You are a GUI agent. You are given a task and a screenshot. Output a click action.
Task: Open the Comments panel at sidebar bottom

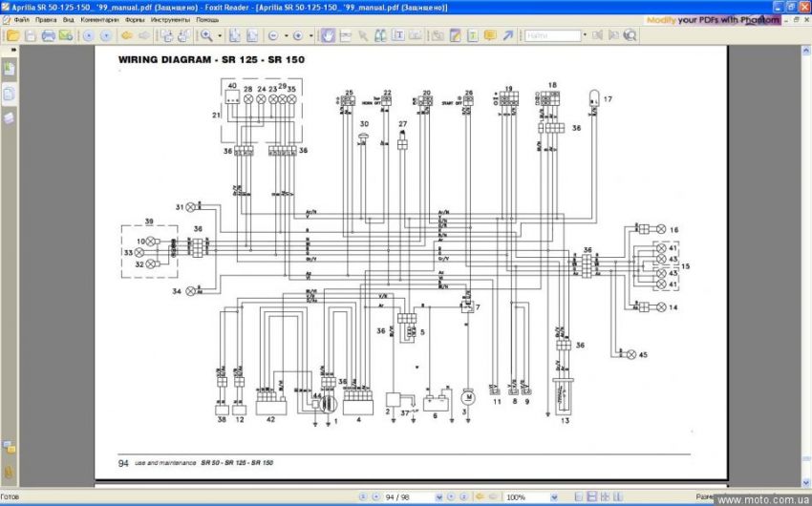click(10, 447)
